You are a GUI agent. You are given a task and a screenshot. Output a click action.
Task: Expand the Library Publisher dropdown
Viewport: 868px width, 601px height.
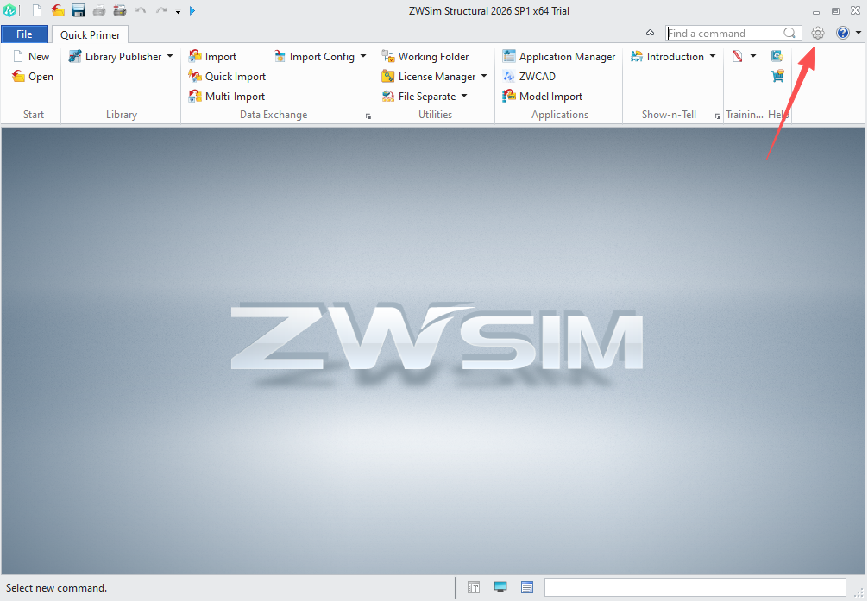[170, 57]
